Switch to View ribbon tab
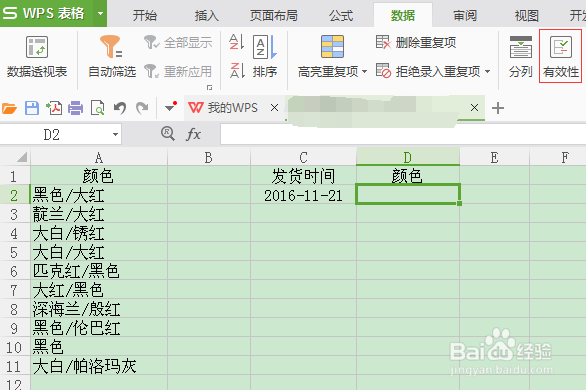The height and width of the screenshot is (390, 586). point(527,16)
